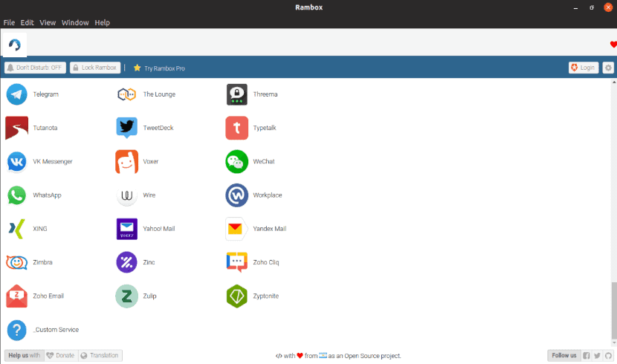Screen dimensions: 617x364
Task: Select the Workplace service icon
Action: click(x=236, y=195)
